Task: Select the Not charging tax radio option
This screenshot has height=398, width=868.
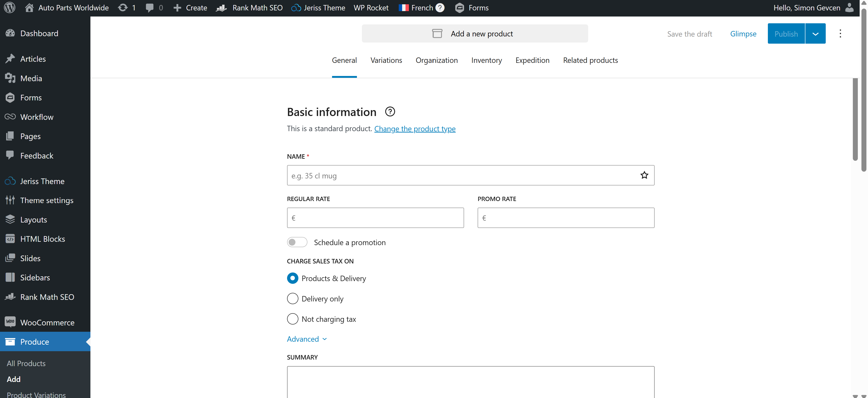Action: (x=292, y=319)
